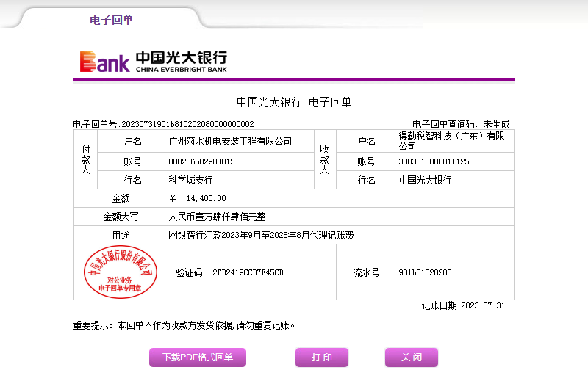Select the receipt number 20230731901b810202080000000002
This screenshot has height=392, width=588.
click(187, 124)
